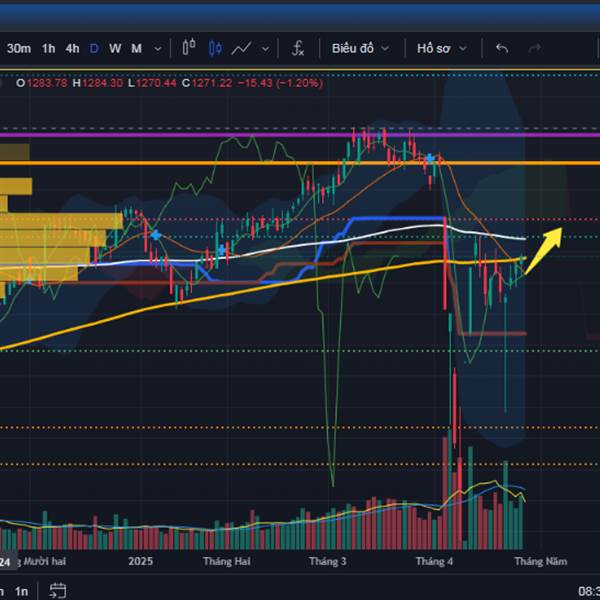Select the line chart type icon
The width and height of the screenshot is (600, 600).
point(241,49)
